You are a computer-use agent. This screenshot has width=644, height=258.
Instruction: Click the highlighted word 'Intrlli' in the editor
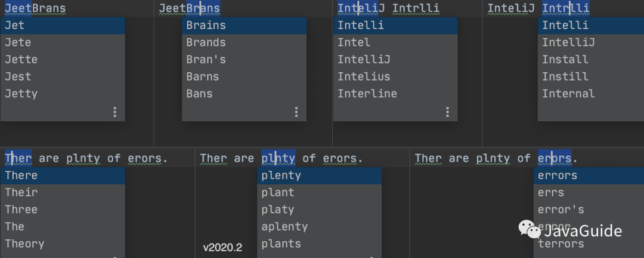[565, 8]
